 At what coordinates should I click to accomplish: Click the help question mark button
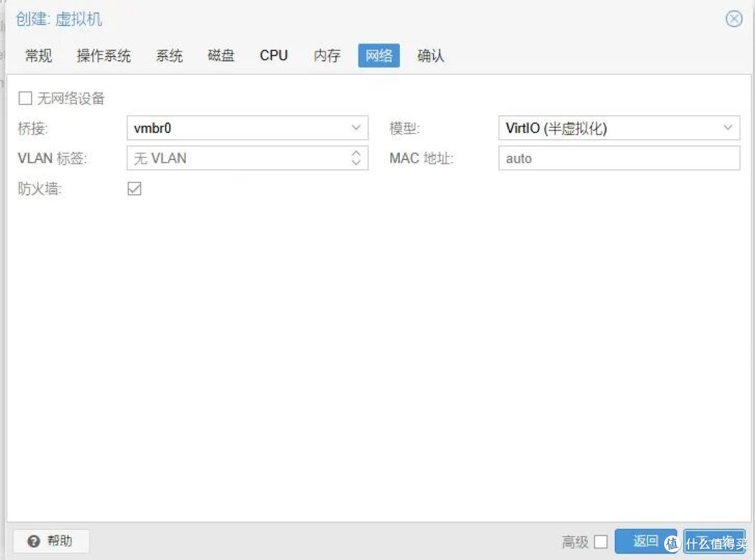coord(51,541)
